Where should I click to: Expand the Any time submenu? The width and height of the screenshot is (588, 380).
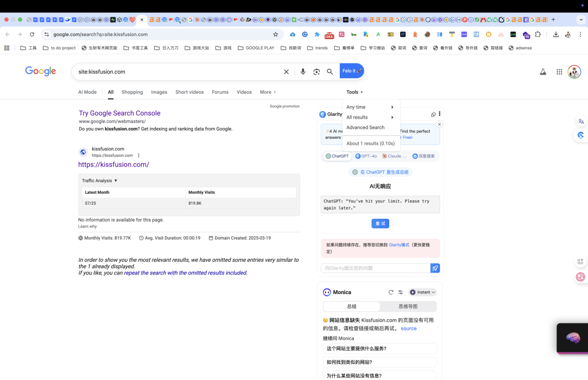[370, 107]
